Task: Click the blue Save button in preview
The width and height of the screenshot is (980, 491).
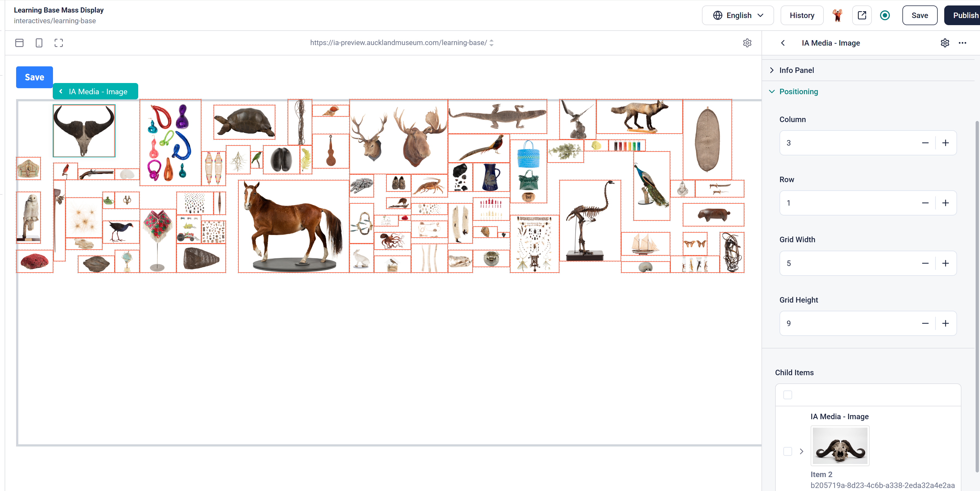Action: pos(34,77)
